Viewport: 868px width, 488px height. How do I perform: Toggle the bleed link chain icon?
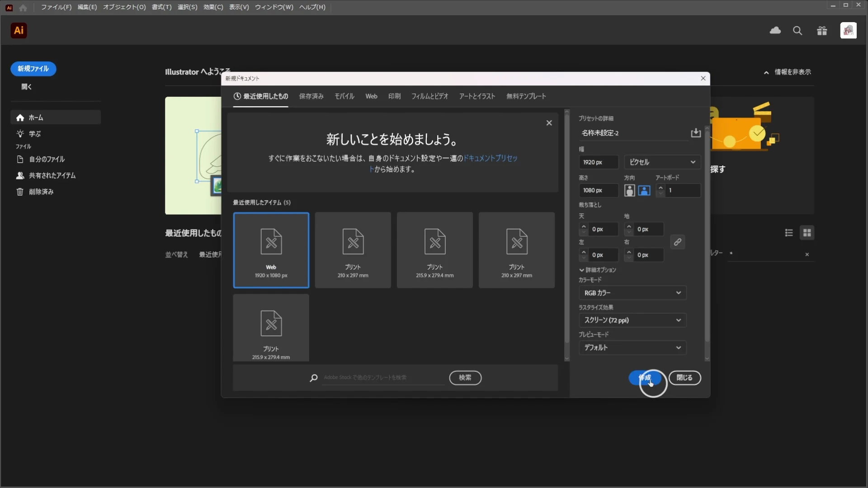677,242
